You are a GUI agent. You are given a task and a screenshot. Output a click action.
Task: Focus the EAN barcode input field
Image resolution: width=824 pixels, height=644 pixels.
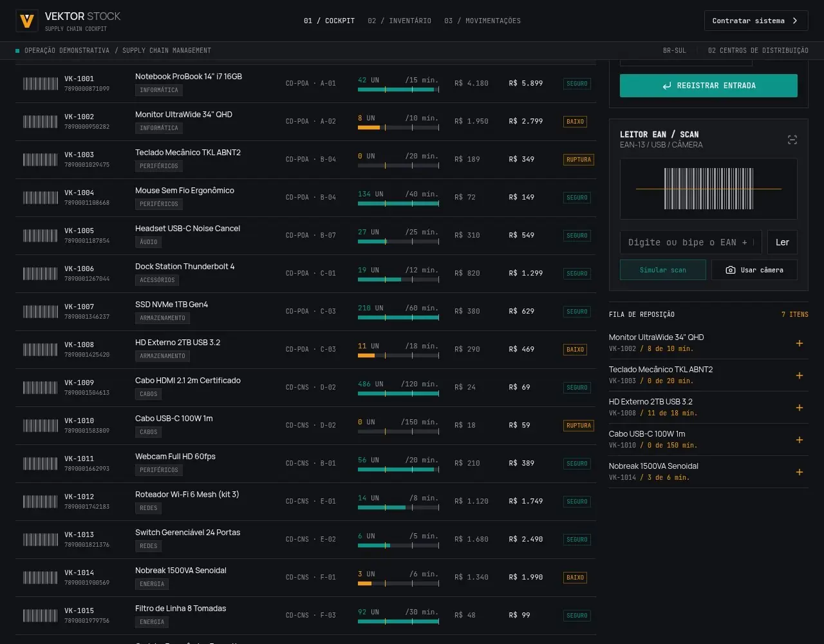point(691,242)
